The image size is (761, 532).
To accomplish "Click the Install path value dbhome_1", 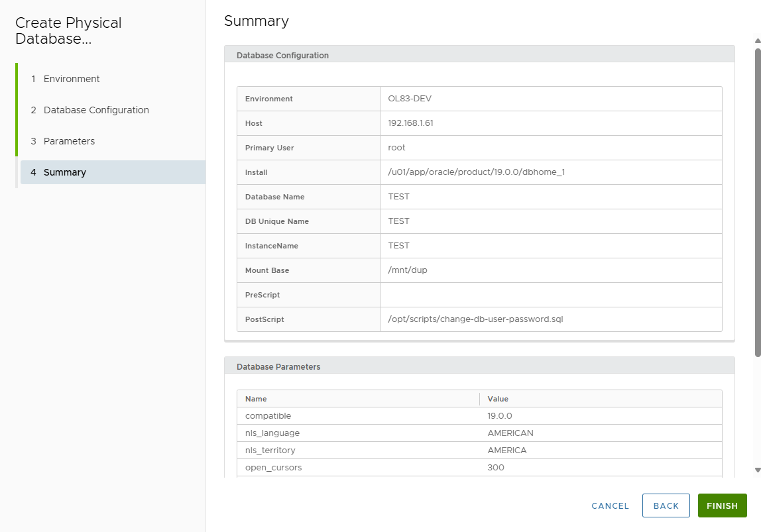I will coord(476,172).
